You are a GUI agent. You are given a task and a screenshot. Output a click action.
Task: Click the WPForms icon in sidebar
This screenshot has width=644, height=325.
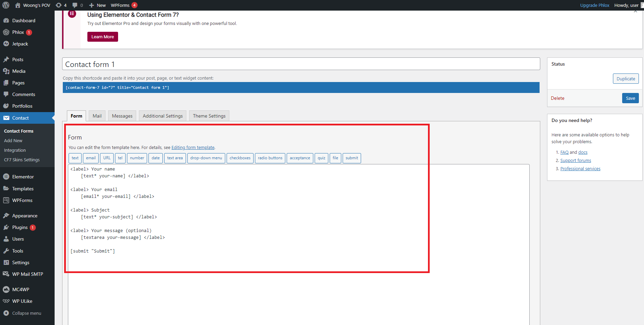coord(6,200)
